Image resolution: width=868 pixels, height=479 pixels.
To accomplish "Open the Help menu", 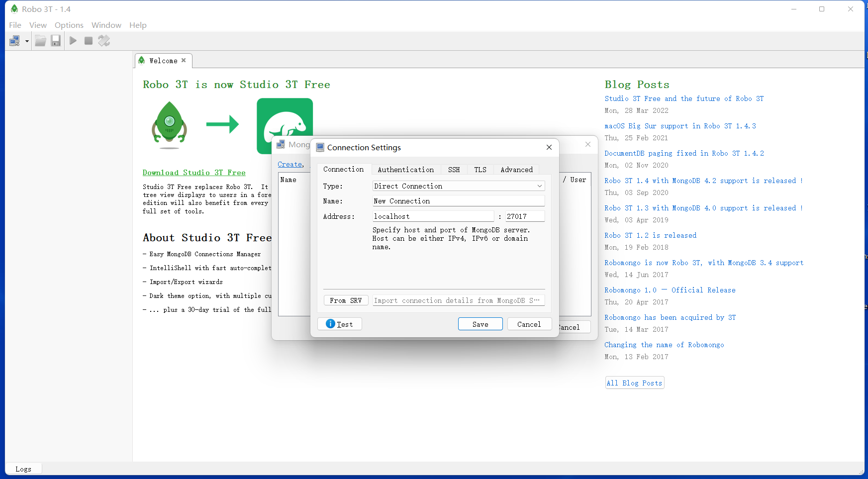I will (x=138, y=25).
